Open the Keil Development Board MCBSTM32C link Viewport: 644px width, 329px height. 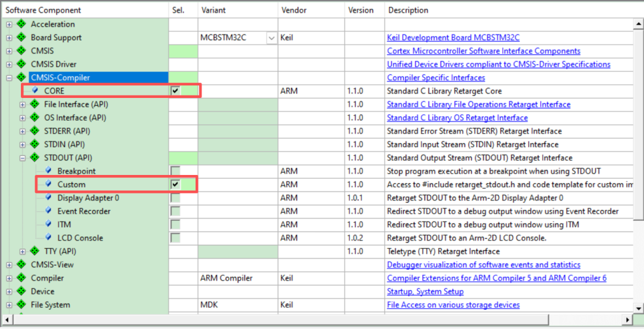pos(453,38)
